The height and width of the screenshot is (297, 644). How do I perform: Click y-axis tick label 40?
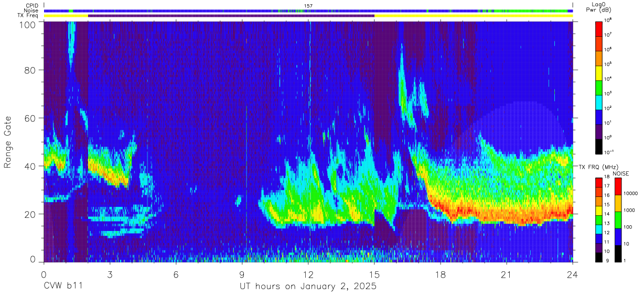(31, 166)
